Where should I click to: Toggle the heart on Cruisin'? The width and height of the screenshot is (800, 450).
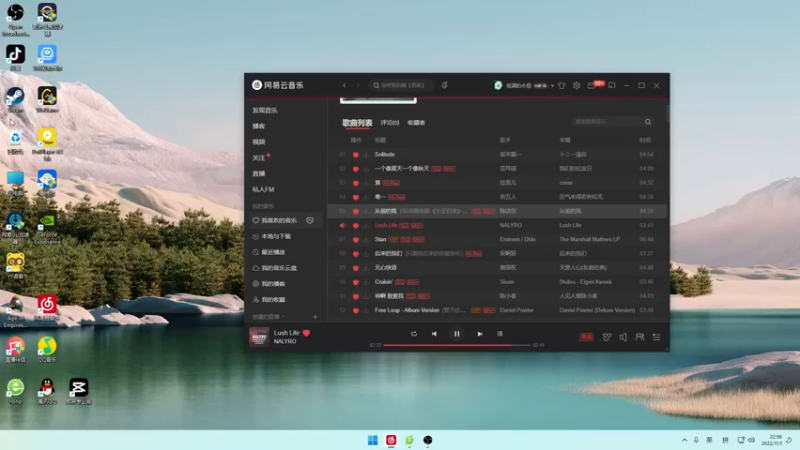click(356, 282)
